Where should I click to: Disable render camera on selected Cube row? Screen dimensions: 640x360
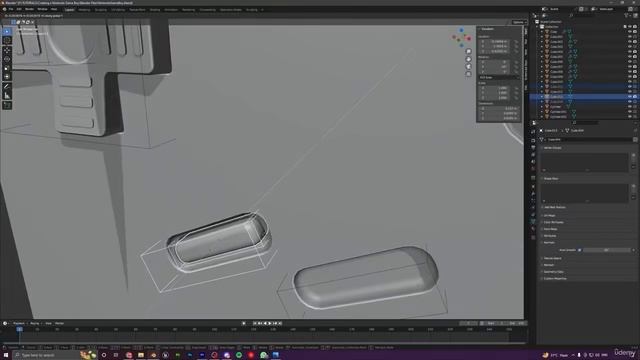(x=635, y=96)
